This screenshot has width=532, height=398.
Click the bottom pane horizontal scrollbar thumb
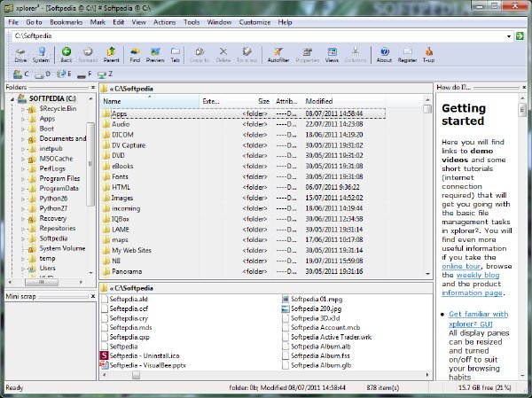click(x=136, y=375)
